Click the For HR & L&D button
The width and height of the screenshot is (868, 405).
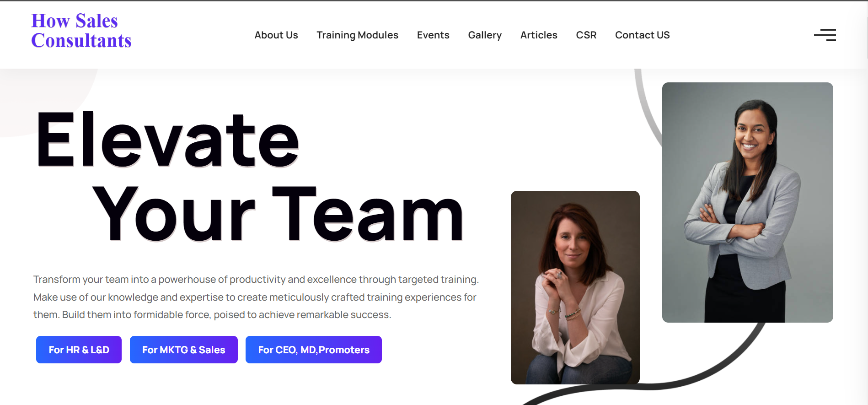[x=79, y=350]
